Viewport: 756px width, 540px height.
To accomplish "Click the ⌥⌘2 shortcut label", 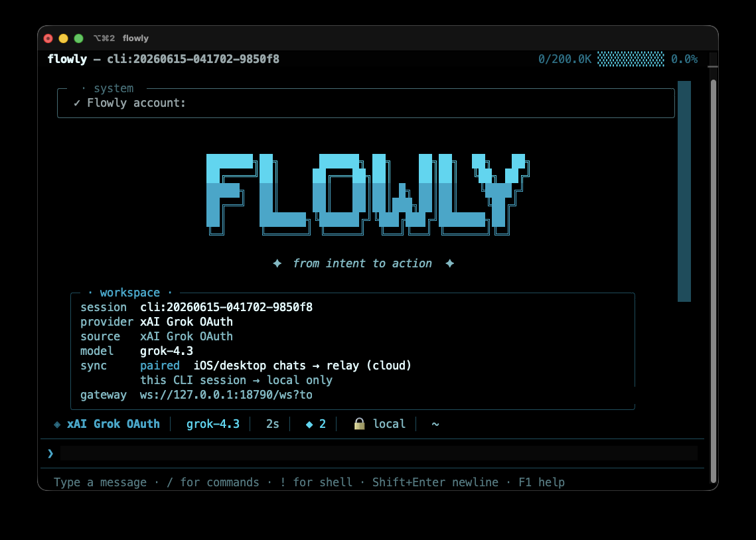I will click(x=104, y=38).
